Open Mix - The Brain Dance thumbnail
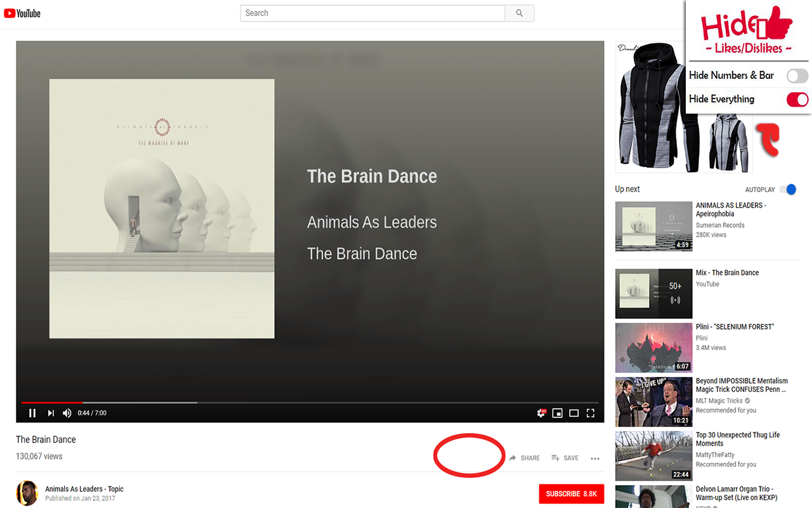812x508 pixels. coord(653,293)
